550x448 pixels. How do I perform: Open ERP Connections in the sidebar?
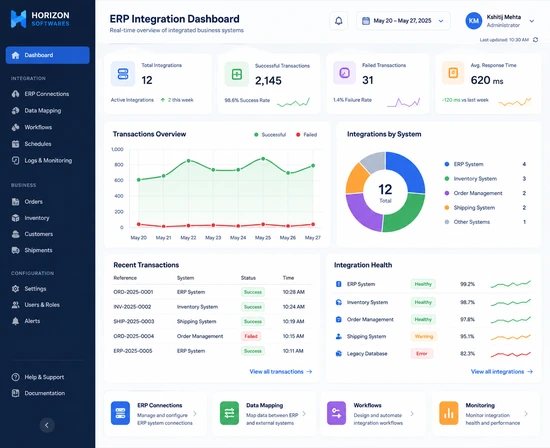(48, 94)
